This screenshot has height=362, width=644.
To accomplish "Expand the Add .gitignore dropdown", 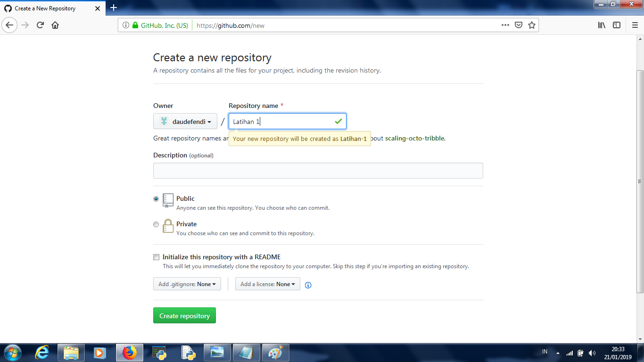I will [x=187, y=284].
